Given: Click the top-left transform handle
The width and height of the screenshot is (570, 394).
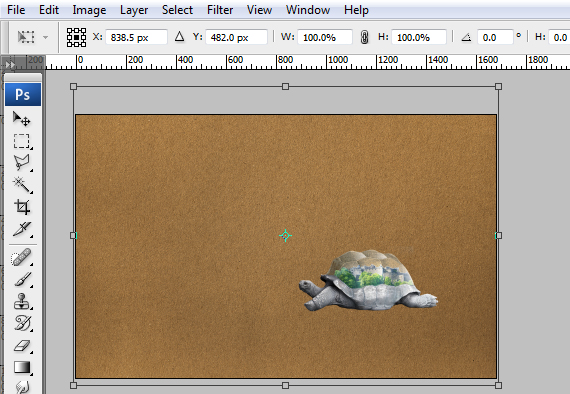Looking at the screenshot, I should click(x=73, y=87).
